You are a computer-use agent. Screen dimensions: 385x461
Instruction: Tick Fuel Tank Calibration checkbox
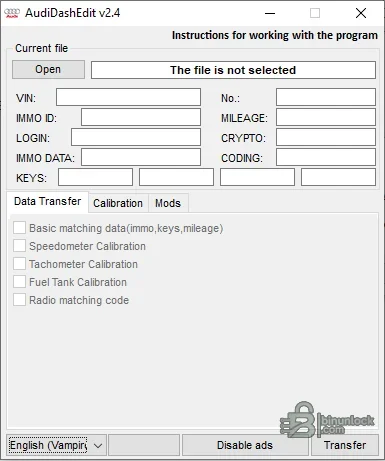19,282
